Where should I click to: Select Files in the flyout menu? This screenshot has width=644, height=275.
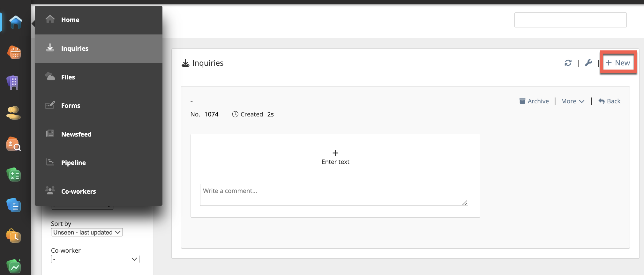pos(68,77)
